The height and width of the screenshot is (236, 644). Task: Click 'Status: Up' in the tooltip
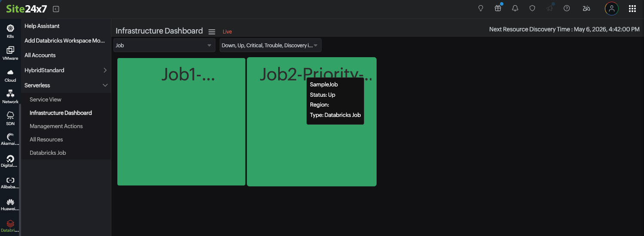click(x=322, y=95)
